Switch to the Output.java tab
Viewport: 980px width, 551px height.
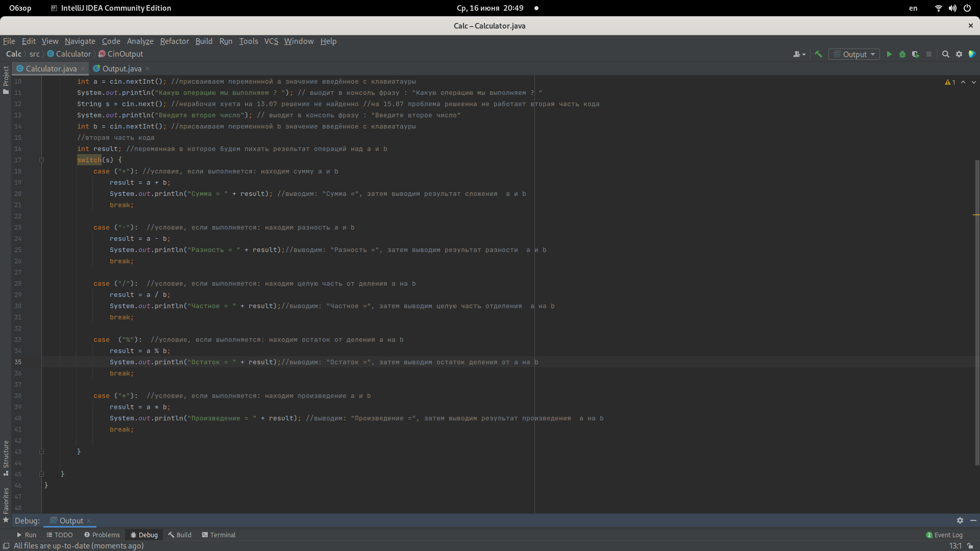click(121, 68)
